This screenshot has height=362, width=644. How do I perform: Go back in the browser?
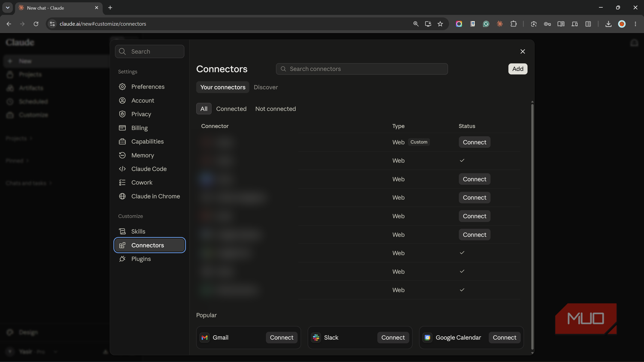(x=9, y=24)
